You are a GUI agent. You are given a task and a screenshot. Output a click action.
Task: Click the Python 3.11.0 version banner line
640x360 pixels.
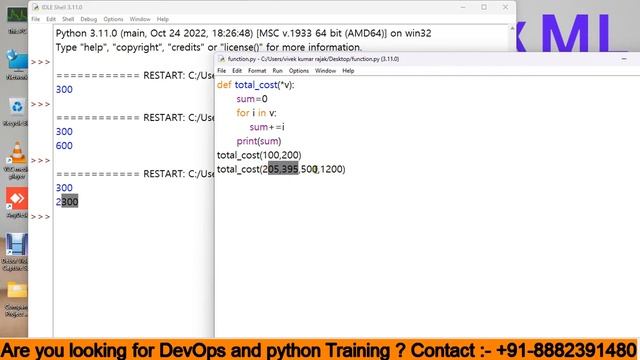coord(243,33)
